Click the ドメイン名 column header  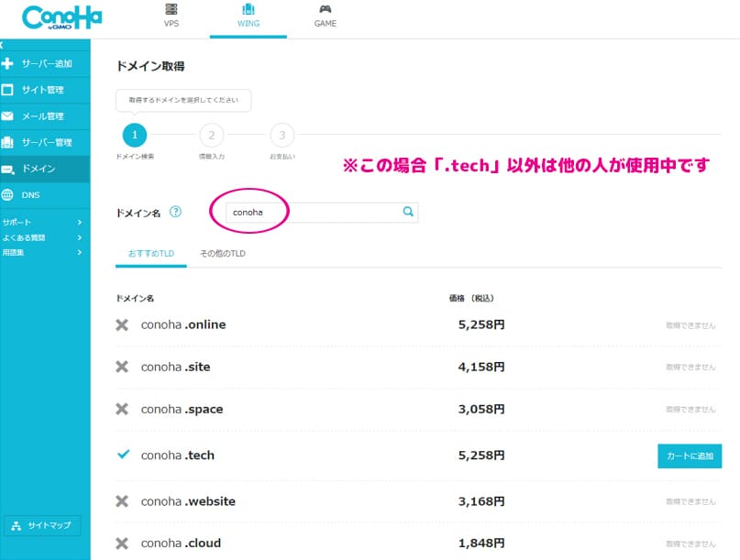coord(135,298)
